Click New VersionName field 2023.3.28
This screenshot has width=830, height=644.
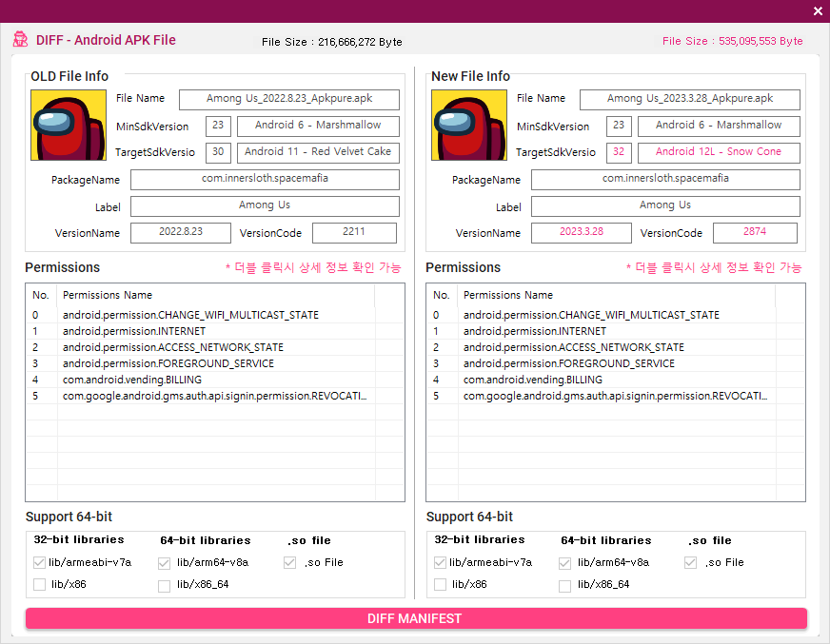point(582,232)
